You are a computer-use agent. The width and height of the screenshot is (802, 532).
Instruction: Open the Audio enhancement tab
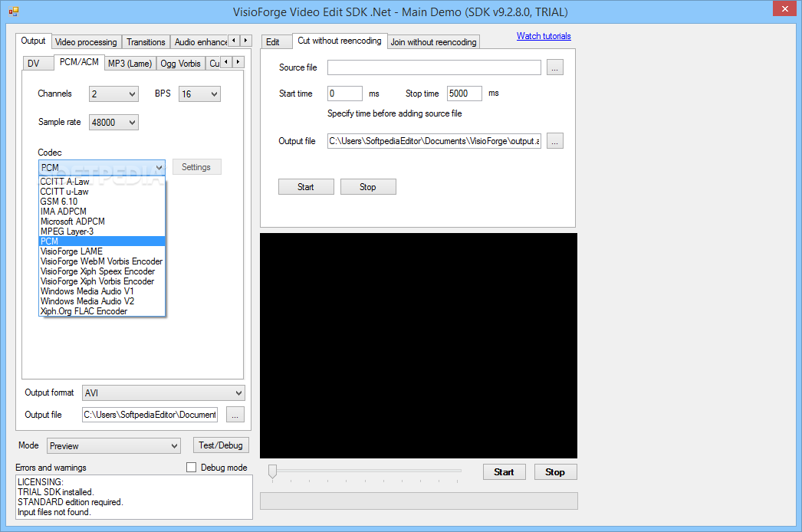pyautogui.click(x=199, y=42)
